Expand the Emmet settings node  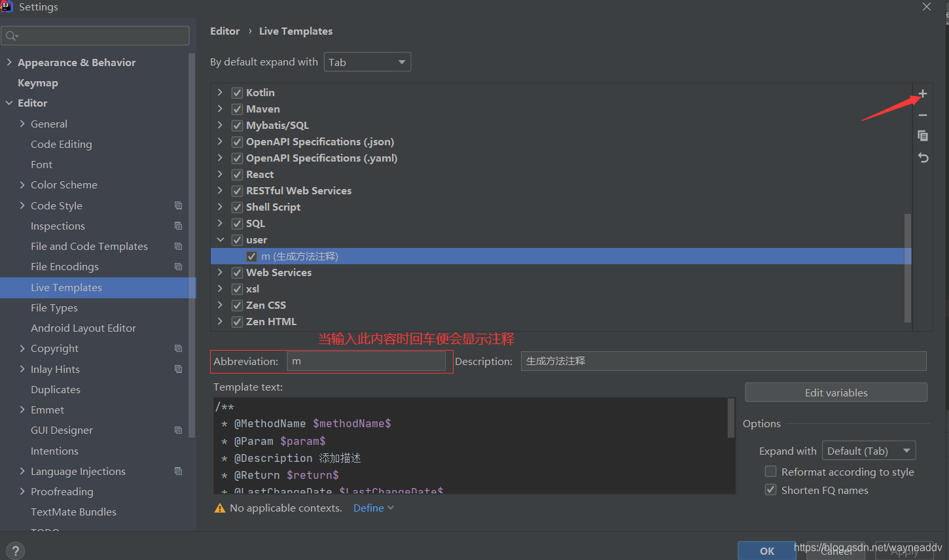[22, 410]
